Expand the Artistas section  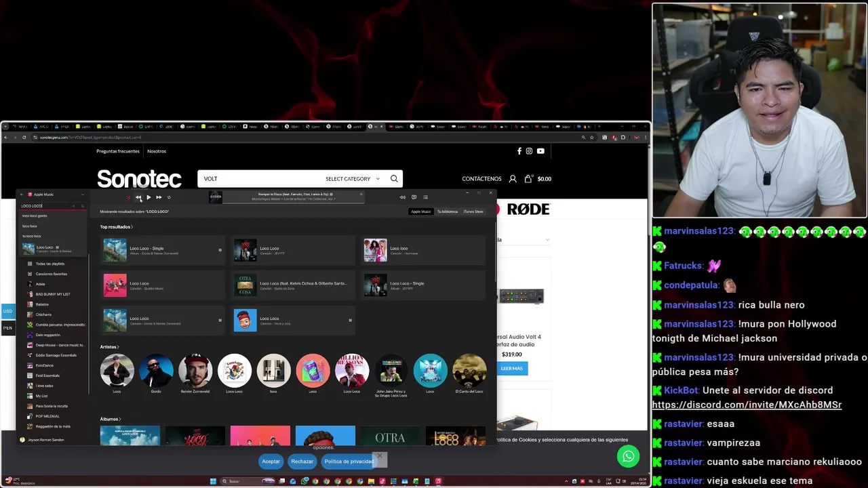109,347
